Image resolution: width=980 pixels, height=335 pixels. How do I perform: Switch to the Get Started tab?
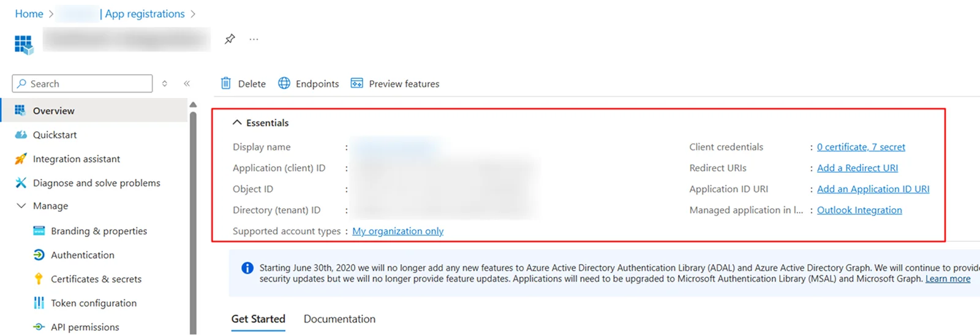[x=258, y=319]
